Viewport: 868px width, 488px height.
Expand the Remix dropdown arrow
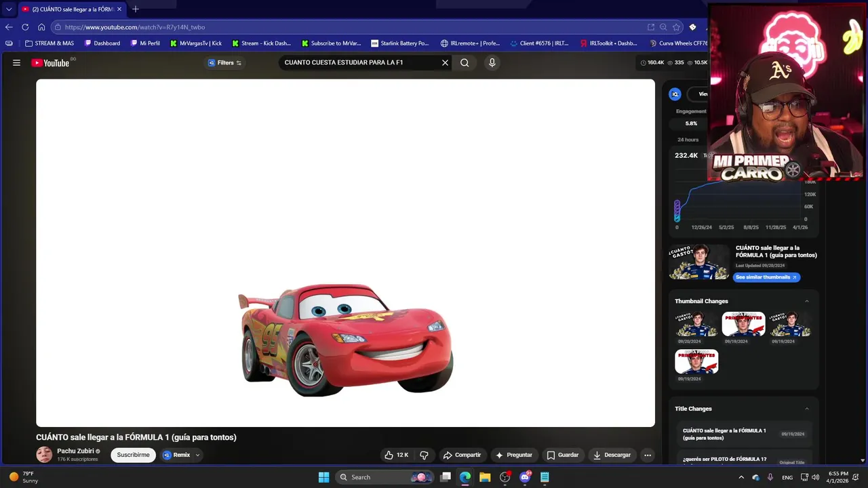(197, 455)
